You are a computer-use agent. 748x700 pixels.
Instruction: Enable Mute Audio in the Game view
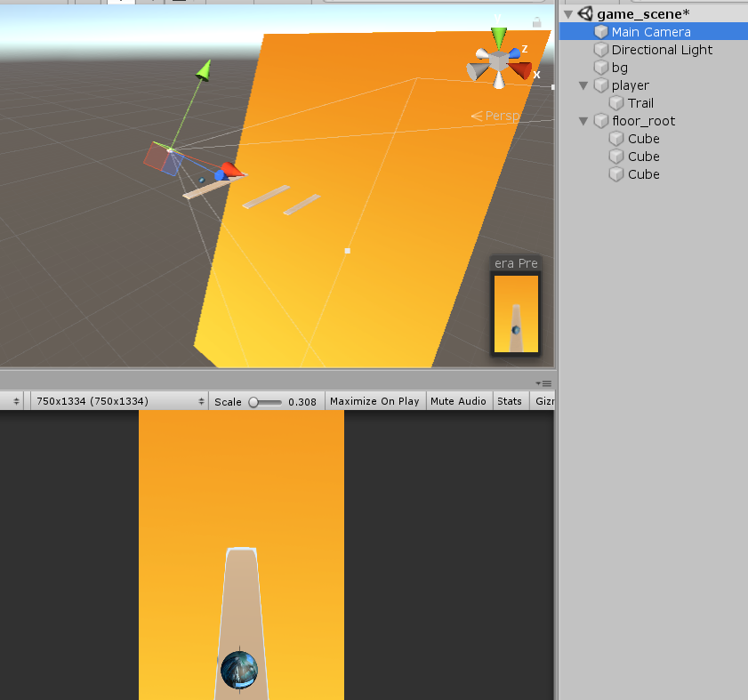pos(458,401)
